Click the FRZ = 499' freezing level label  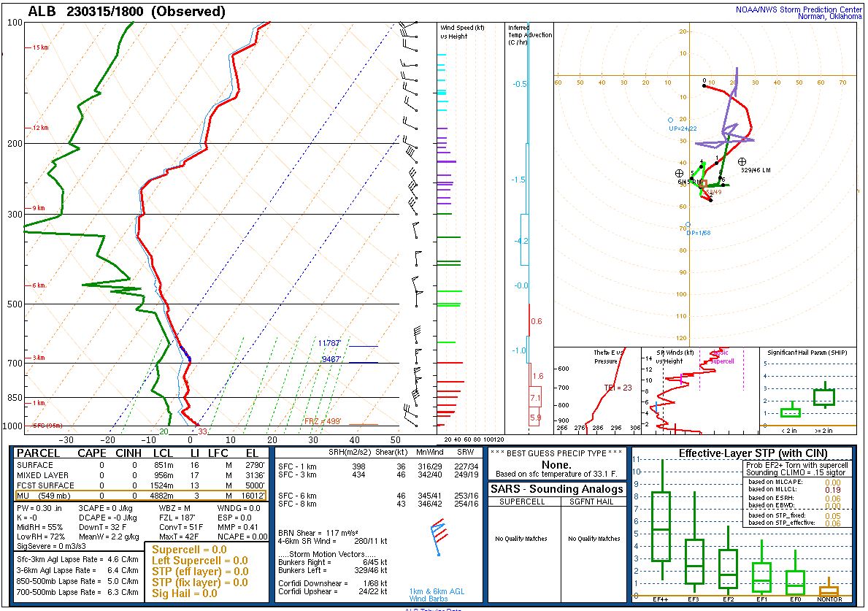click(323, 421)
